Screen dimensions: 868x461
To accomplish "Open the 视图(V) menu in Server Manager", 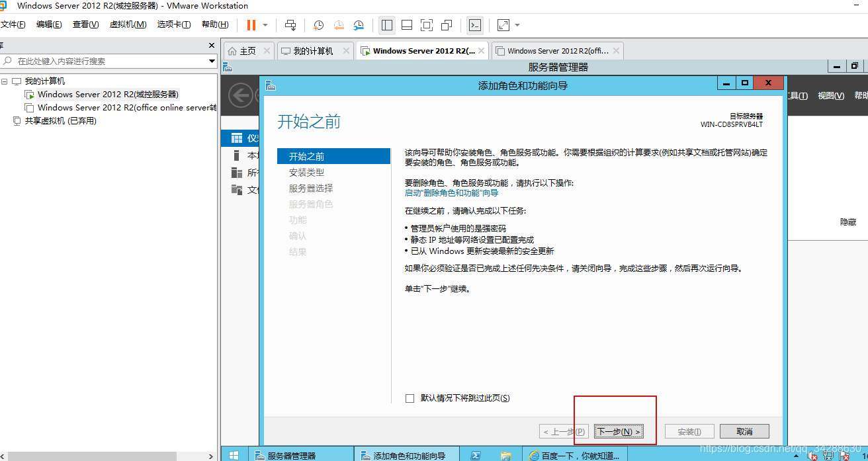I will click(831, 96).
